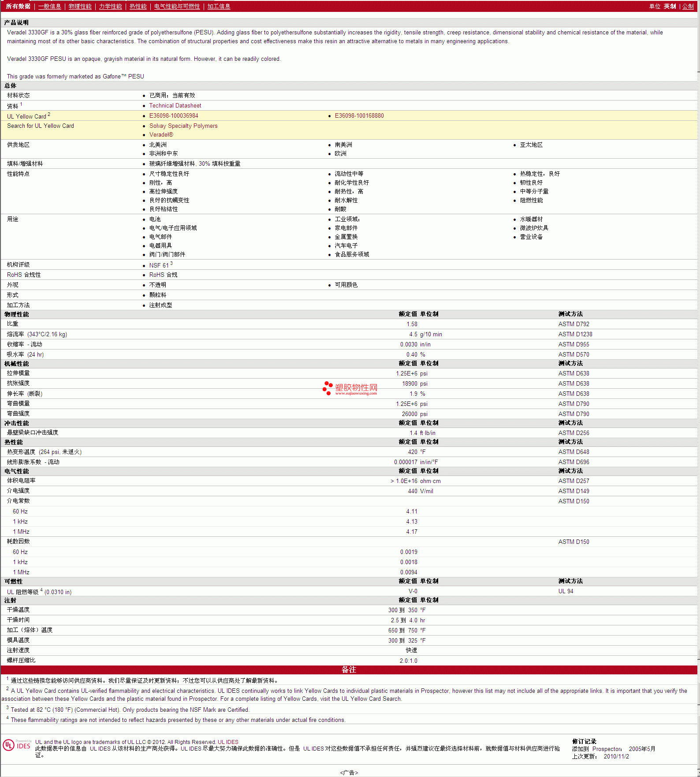Open the NSF 61 agency rating link
Viewport: 700px width, 777px height.
point(159,266)
